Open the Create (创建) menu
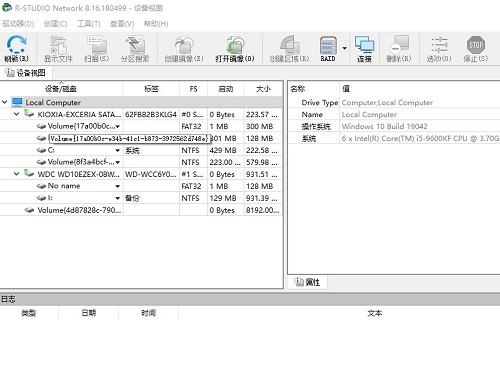500x382 pixels. (55, 24)
